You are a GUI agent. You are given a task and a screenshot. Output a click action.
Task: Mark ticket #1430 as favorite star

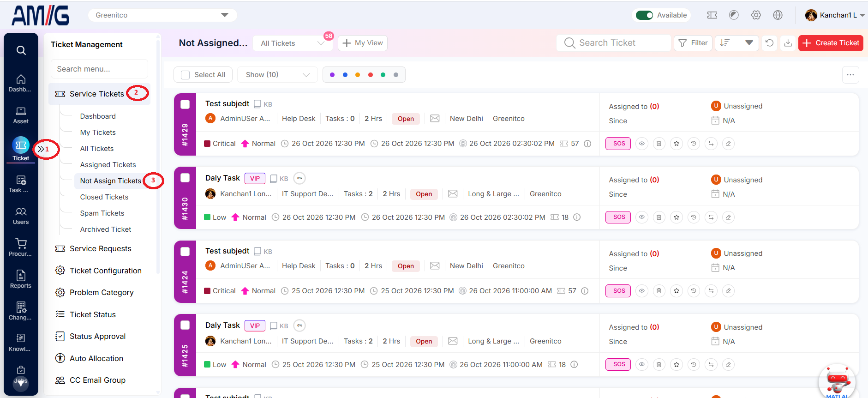click(x=676, y=217)
